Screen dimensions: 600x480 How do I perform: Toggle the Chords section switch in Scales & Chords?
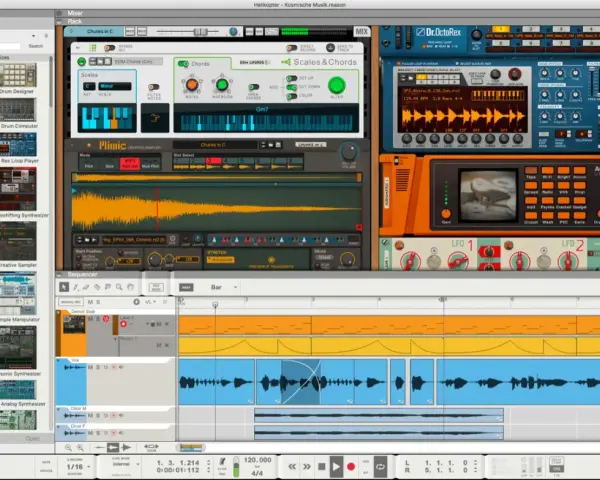click(184, 64)
